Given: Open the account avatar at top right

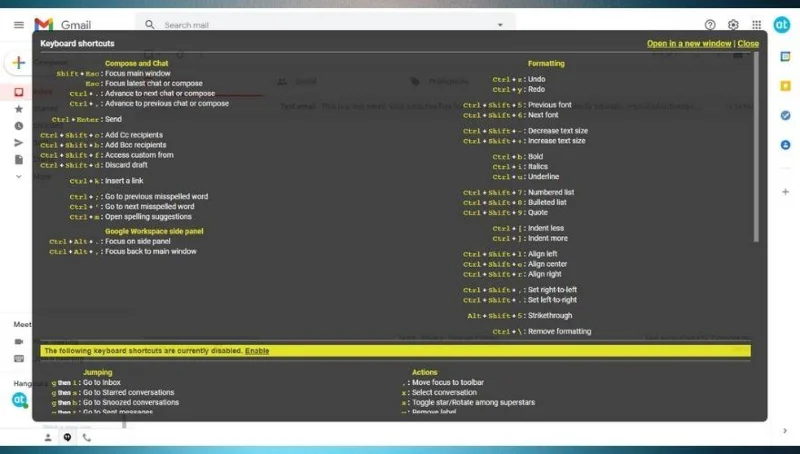Looking at the screenshot, I should coord(782,24).
